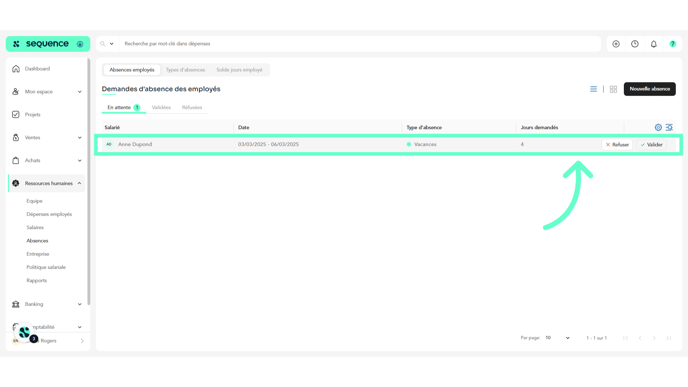Viewport: 688px width, 387px height.
Task: Open Dépenses employés submenu item
Action: point(49,214)
